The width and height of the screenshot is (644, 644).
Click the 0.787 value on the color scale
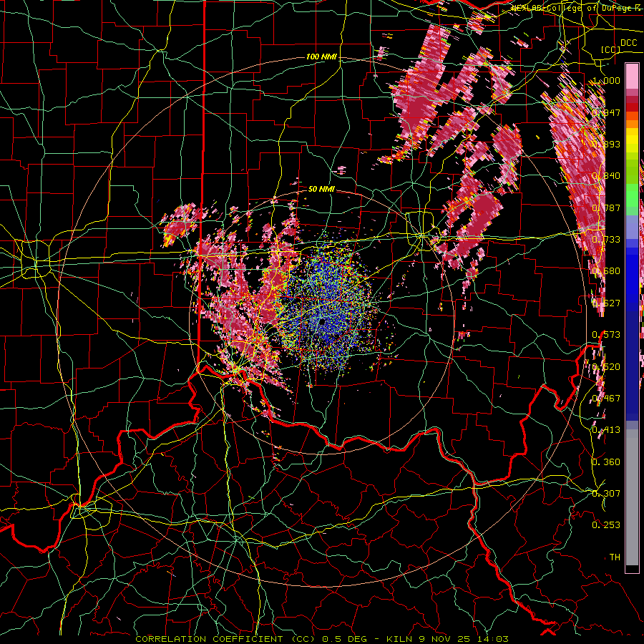coord(606,208)
